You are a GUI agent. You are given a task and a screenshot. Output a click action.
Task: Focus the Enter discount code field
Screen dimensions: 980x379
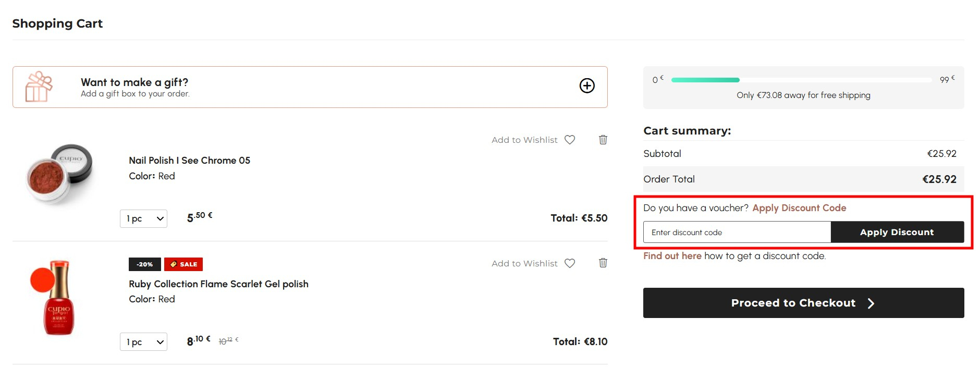tap(737, 232)
